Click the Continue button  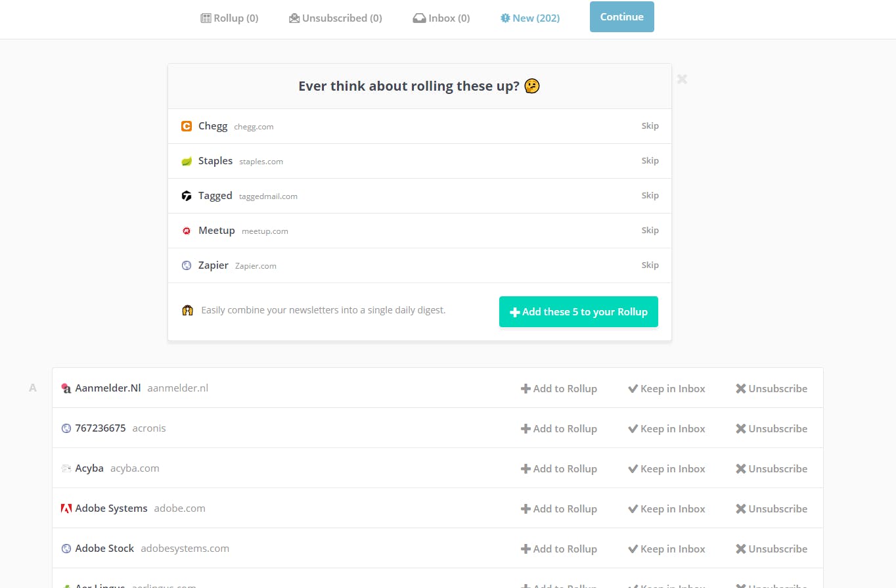(x=622, y=17)
